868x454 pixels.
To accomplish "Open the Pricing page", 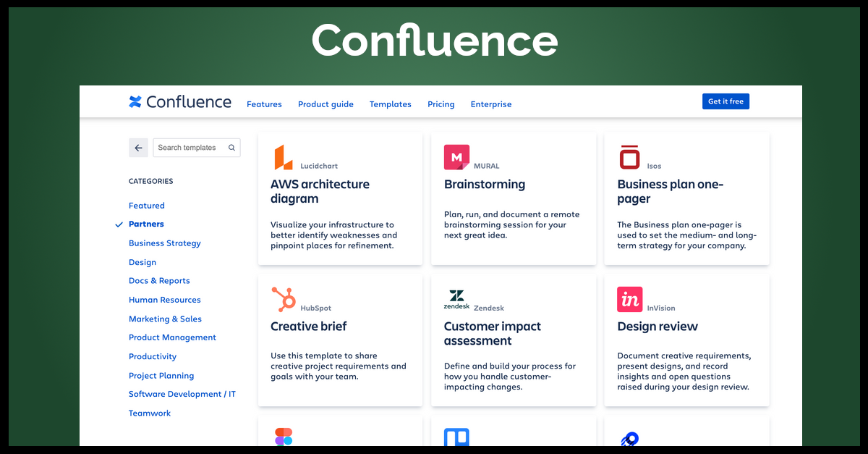I will [x=441, y=104].
